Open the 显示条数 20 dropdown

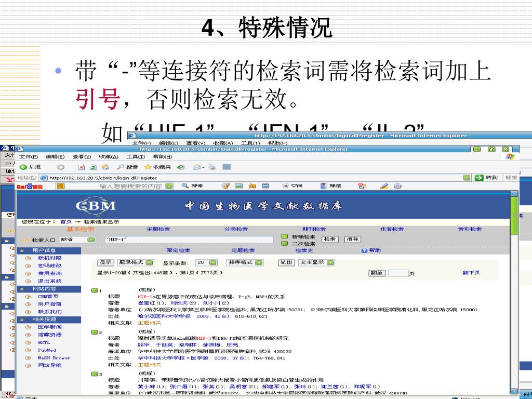coord(212,262)
